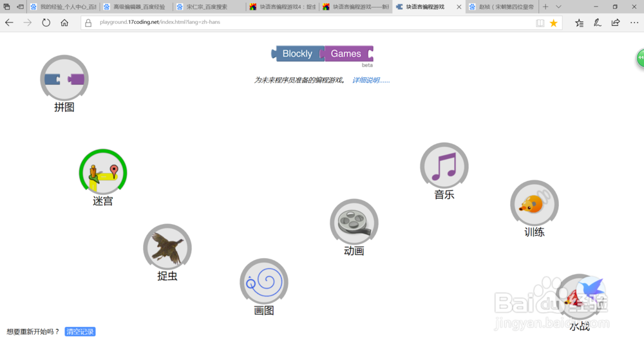Click the 音乐 text label
This screenshot has height=345, width=644.
click(444, 194)
